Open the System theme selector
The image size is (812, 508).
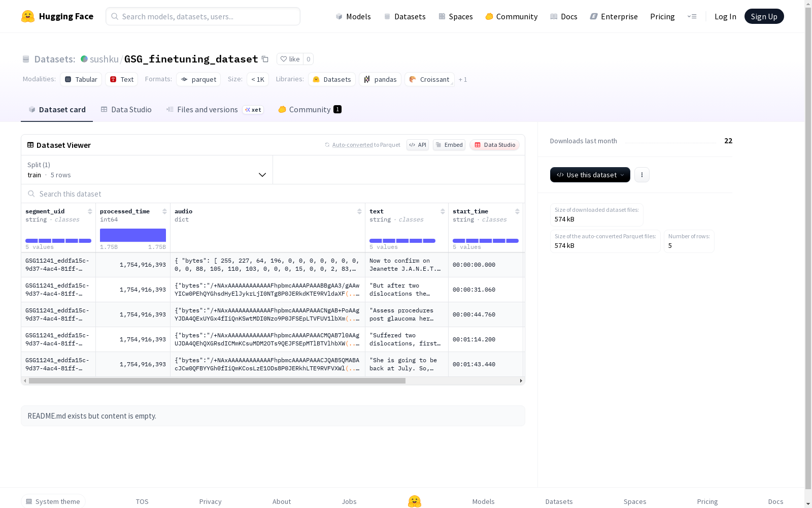(53, 501)
